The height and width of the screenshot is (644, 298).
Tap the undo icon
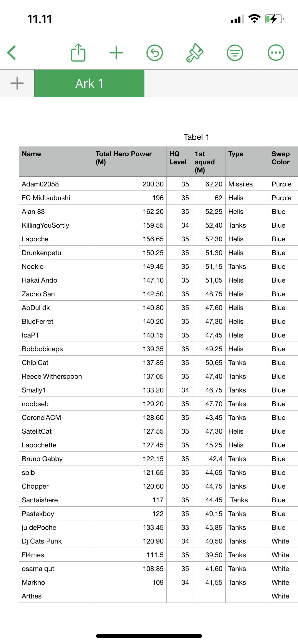point(155,53)
